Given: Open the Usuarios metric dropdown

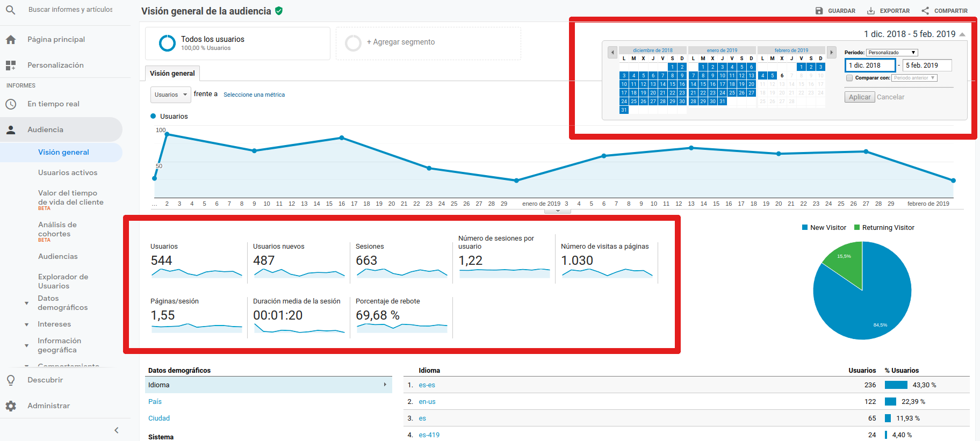Looking at the screenshot, I should [x=170, y=95].
